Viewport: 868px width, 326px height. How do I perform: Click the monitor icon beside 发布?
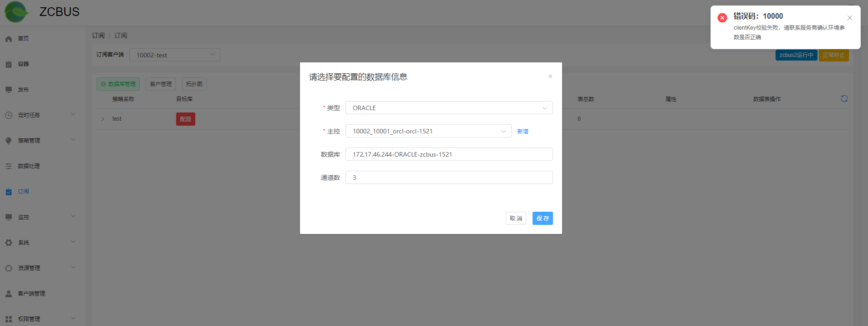tap(9, 90)
